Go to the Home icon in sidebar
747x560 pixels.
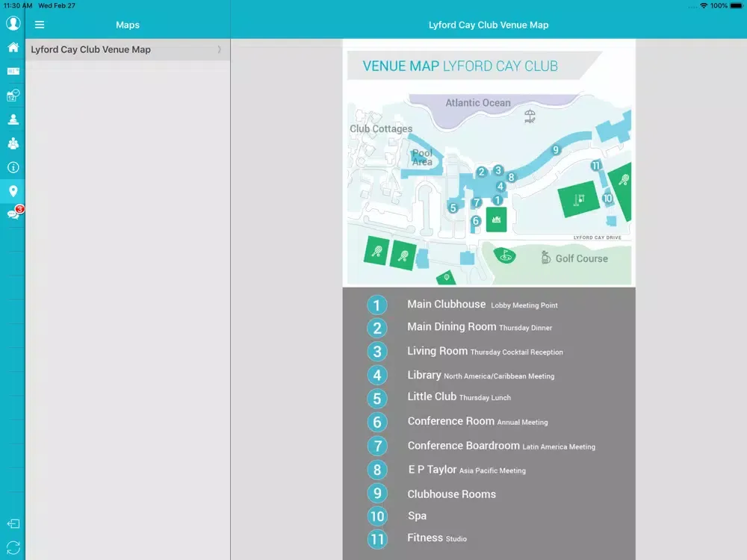pos(13,47)
